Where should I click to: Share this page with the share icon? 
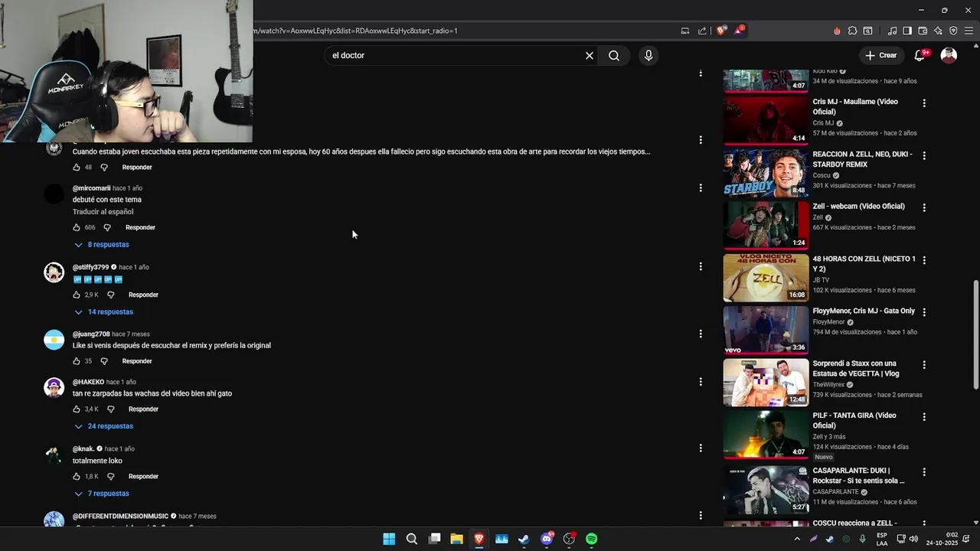702,31
